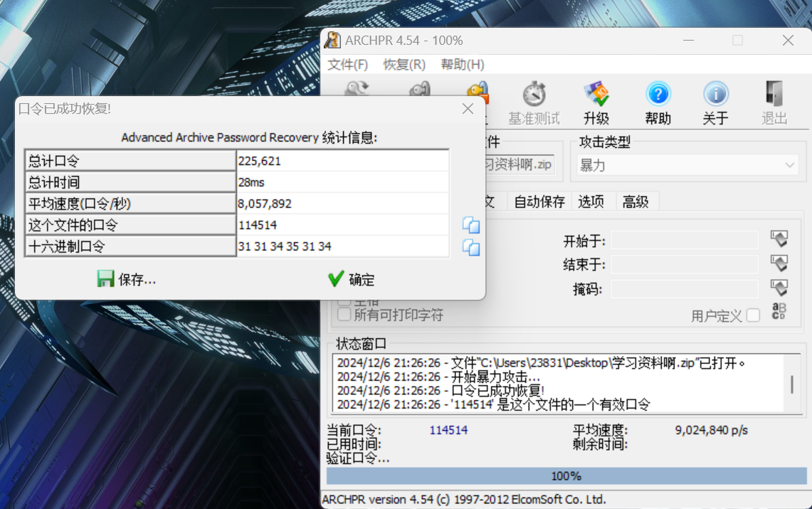This screenshot has width=812, height=509.
Task: Click the icon beside the 结束于 field
Action: 779,263
